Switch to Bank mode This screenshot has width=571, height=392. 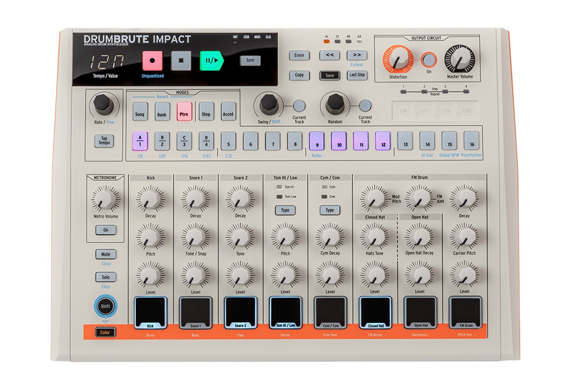point(162,111)
